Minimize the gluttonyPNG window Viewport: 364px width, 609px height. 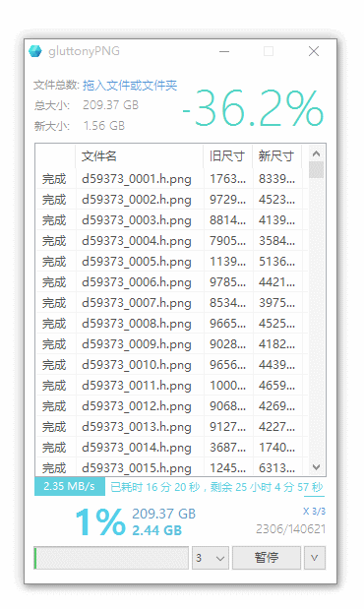(224, 51)
